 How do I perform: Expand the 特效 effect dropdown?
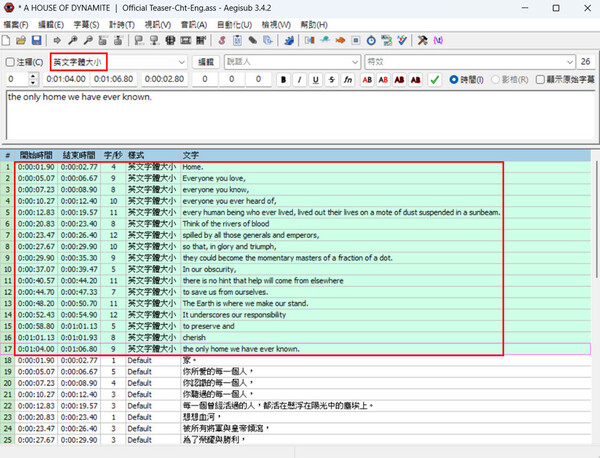[569, 62]
